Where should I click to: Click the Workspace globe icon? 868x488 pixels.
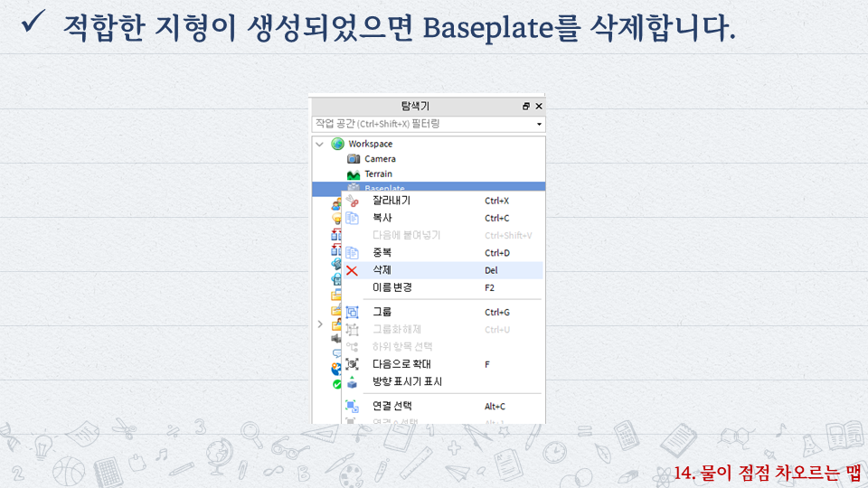point(337,144)
